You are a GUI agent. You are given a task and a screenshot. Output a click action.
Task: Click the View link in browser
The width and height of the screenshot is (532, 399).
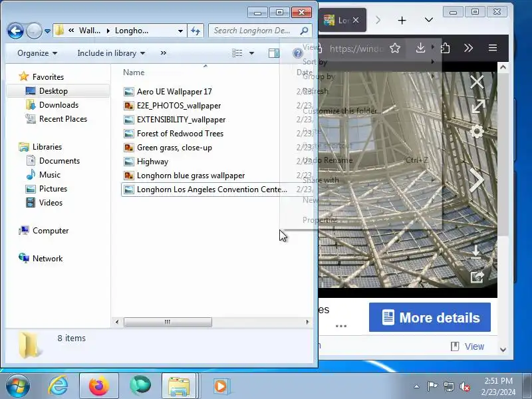474,346
